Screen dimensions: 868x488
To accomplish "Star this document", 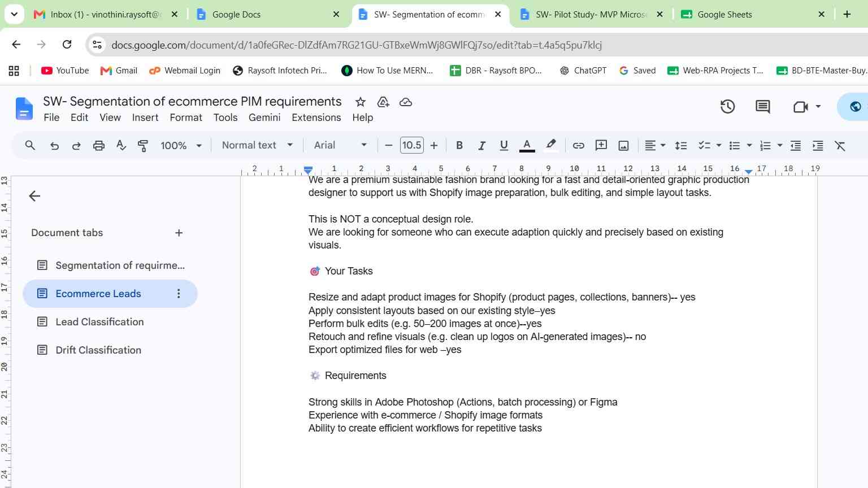I will coord(360,102).
